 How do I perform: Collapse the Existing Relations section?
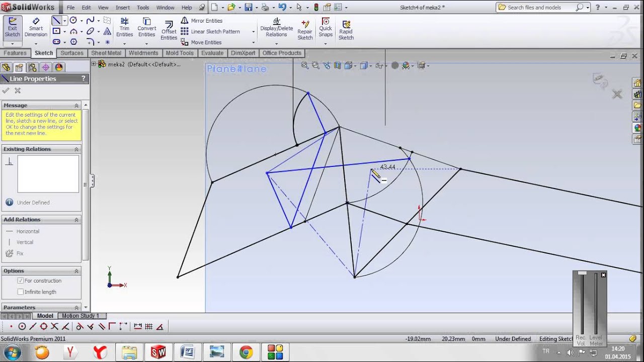click(76, 149)
